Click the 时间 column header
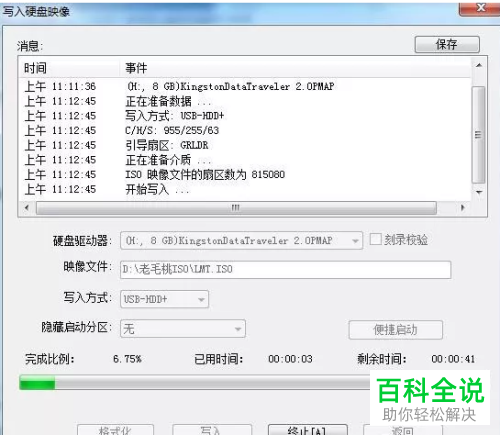 [x=70, y=68]
